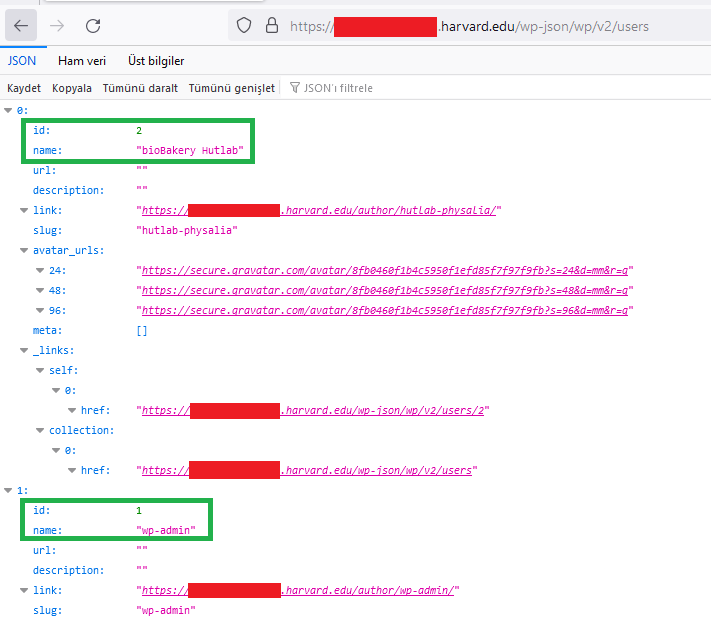Click the funnel filter icon
This screenshot has height=623, width=711.
(x=295, y=88)
